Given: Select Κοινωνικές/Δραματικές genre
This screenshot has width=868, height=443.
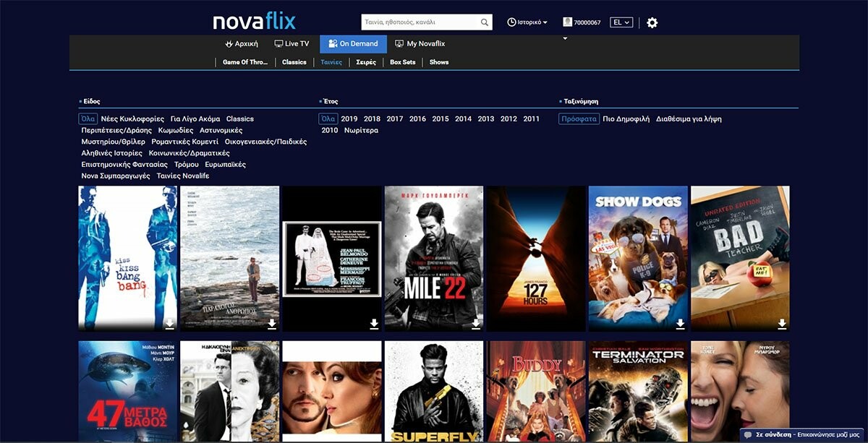Looking at the screenshot, I should [x=190, y=153].
